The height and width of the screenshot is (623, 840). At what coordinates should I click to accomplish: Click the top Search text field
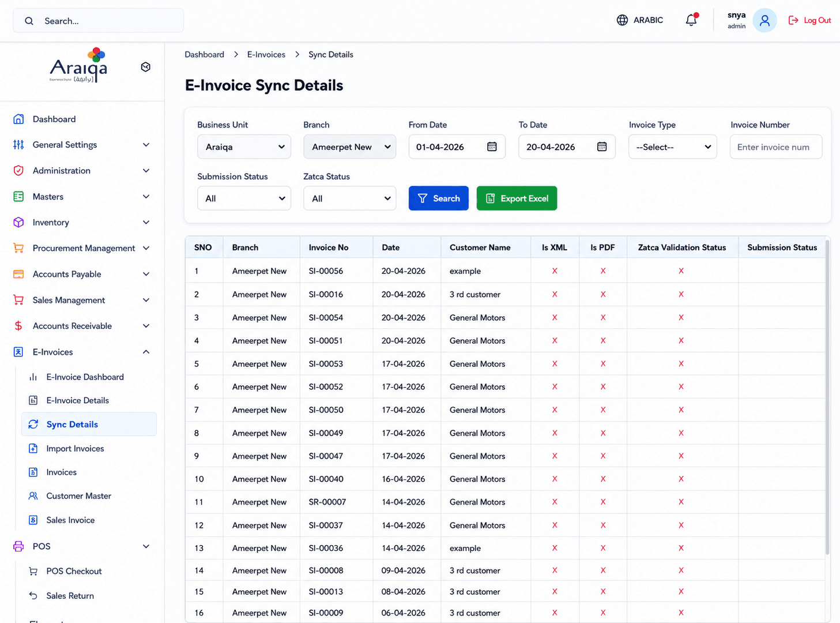click(99, 21)
